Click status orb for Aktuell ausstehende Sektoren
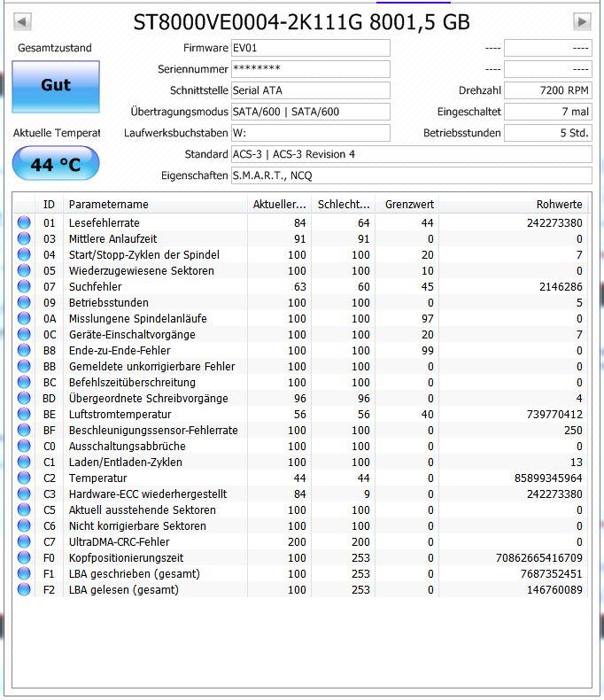The height and width of the screenshot is (700, 604). pos(24,509)
